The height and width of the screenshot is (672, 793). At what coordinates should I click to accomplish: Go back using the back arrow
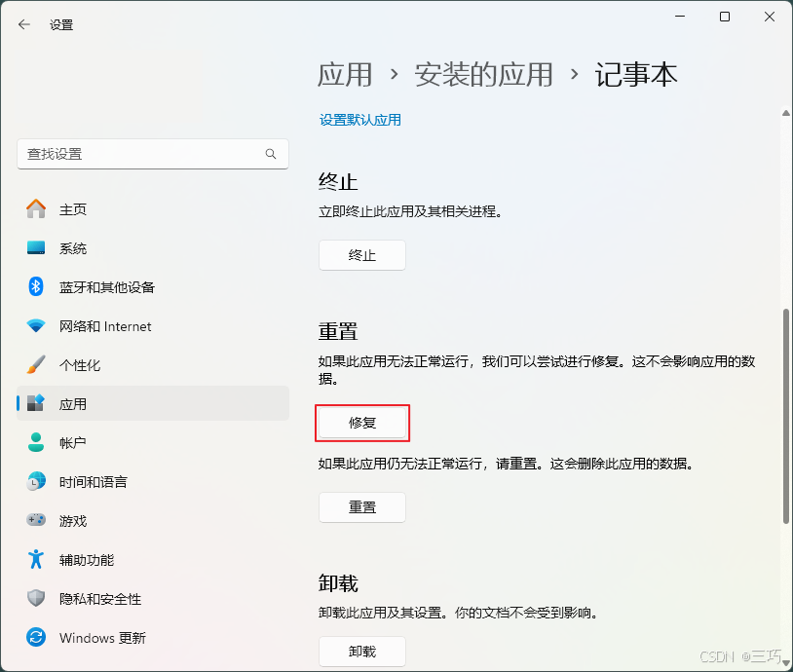(x=24, y=24)
